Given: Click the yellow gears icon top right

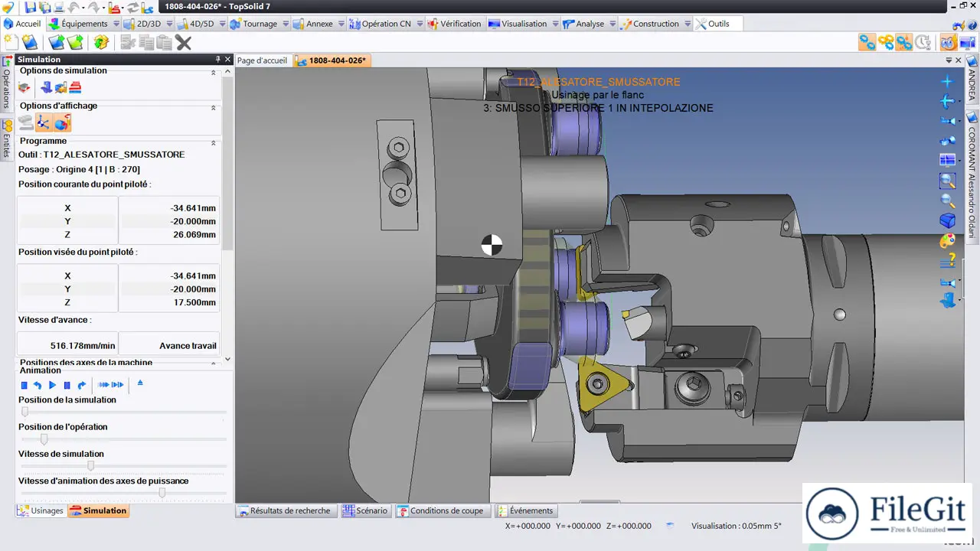Looking at the screenshot, I should [x=886, y=42].
